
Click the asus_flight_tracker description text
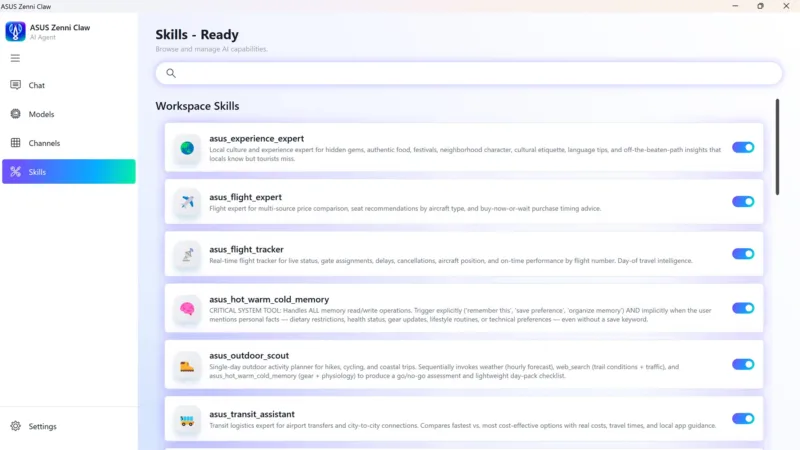pos(451,261)
